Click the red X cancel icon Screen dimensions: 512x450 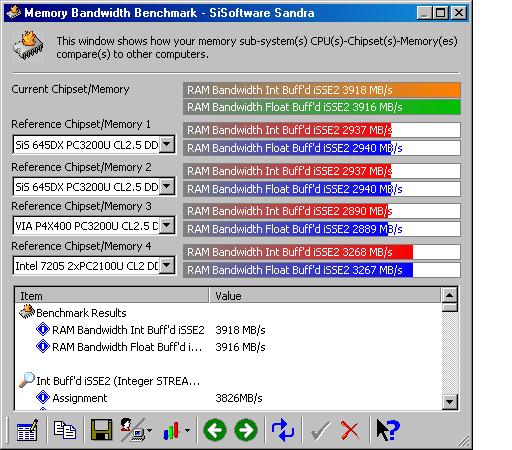[x=350, y=430]
